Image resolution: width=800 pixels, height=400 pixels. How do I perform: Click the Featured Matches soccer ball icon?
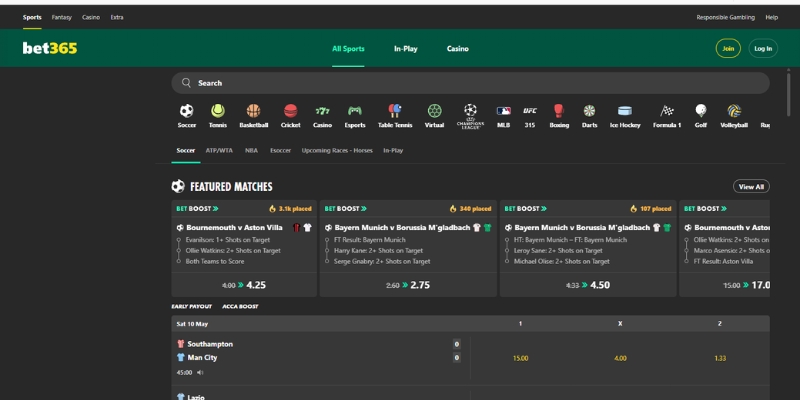[178, 186]
